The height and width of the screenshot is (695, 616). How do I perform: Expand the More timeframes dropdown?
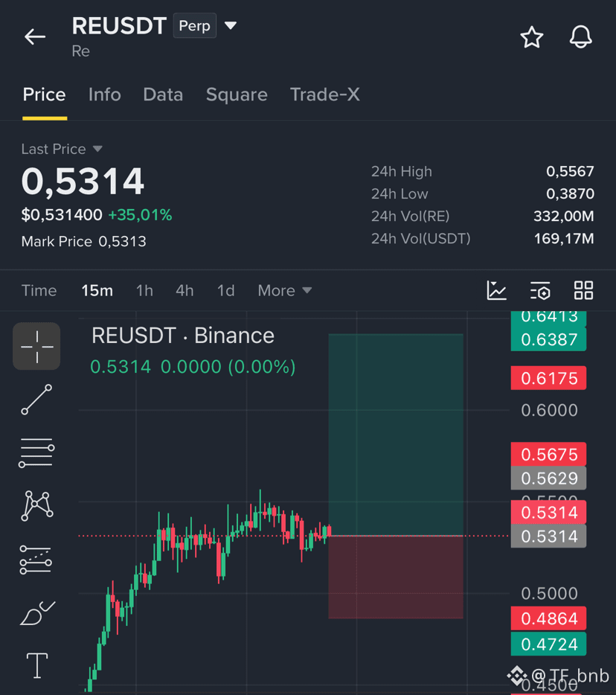[x=285, y=291]
